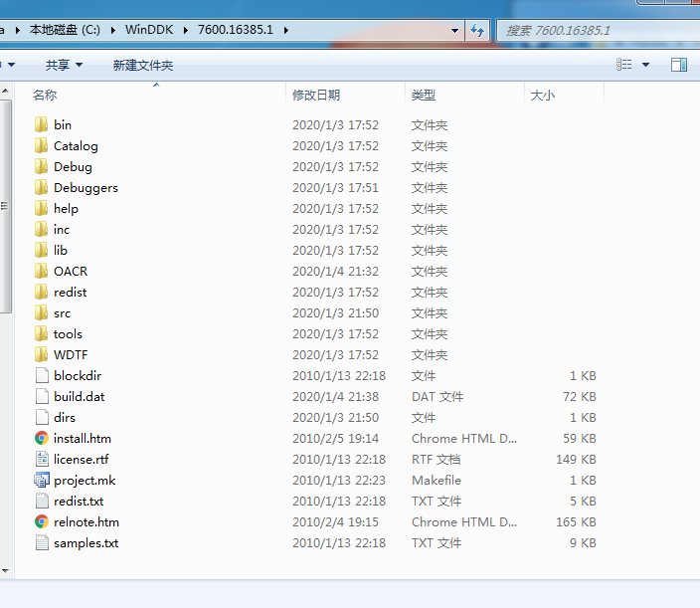Select the WDTF folder icon

tap(41, 354)
